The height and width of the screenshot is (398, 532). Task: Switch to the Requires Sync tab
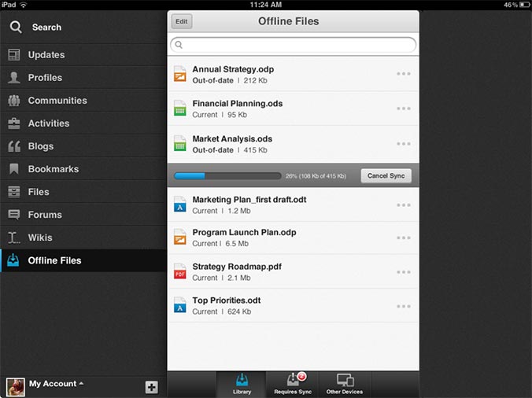tap(293, 384)
